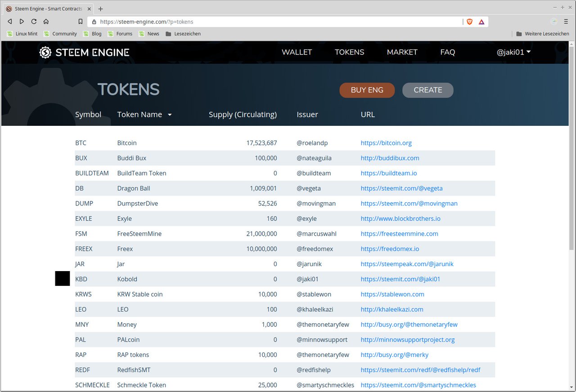Click the Symbol column header

[x=88, y=115]
